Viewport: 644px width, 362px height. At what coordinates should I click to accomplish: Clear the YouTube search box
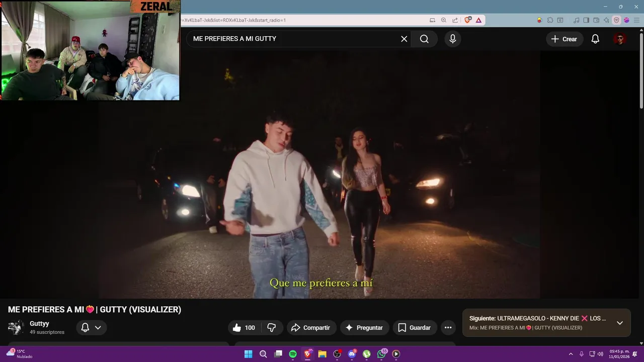point(404,39)
